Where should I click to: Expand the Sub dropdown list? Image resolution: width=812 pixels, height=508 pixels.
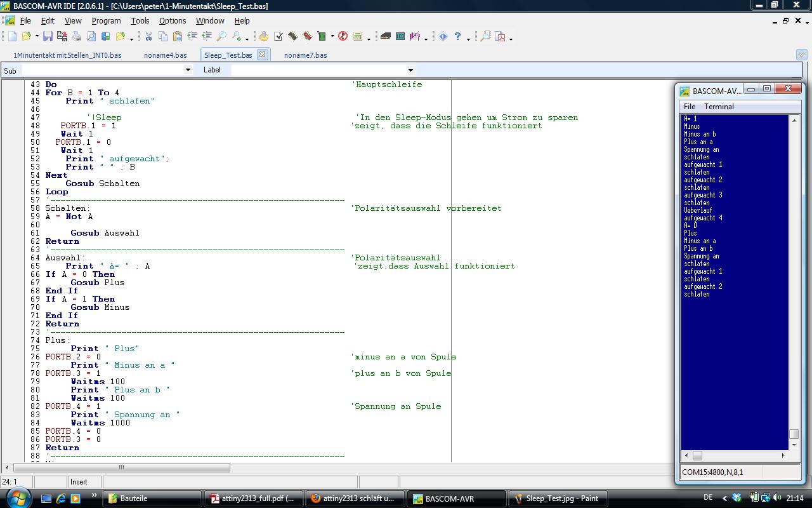coord(188,70)
